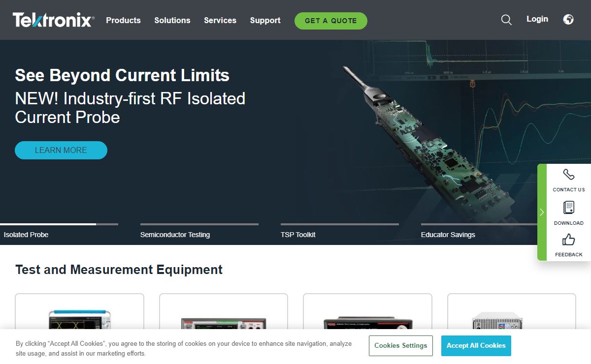Open Cookies Settings
The height and width of the screenshot is (364, 591).
coord(400,346)
